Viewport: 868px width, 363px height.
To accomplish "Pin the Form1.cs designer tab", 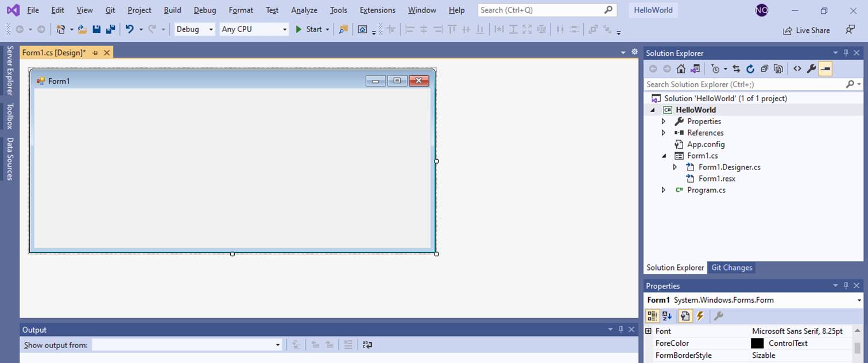I will [x=95, y=52].
